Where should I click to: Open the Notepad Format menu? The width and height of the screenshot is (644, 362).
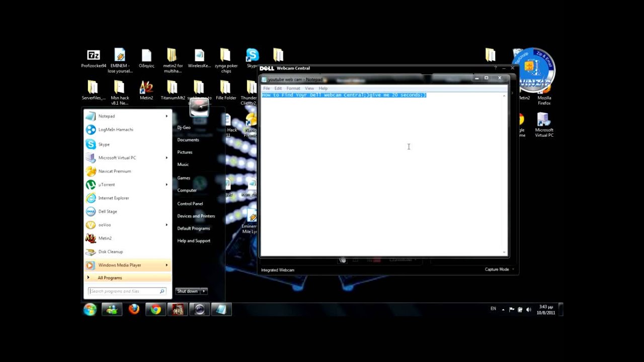(293, 88)
